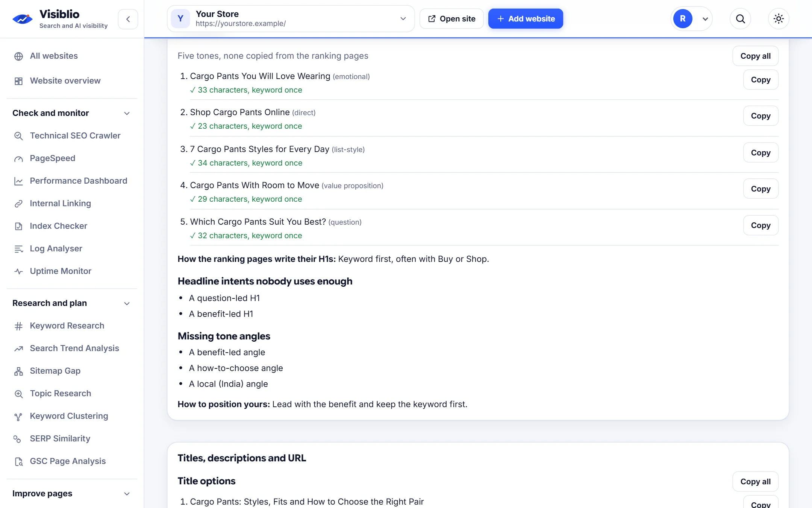Screen dimensions: 812x508
Task: Click the Open site button
Action: (x=451, y=19)
